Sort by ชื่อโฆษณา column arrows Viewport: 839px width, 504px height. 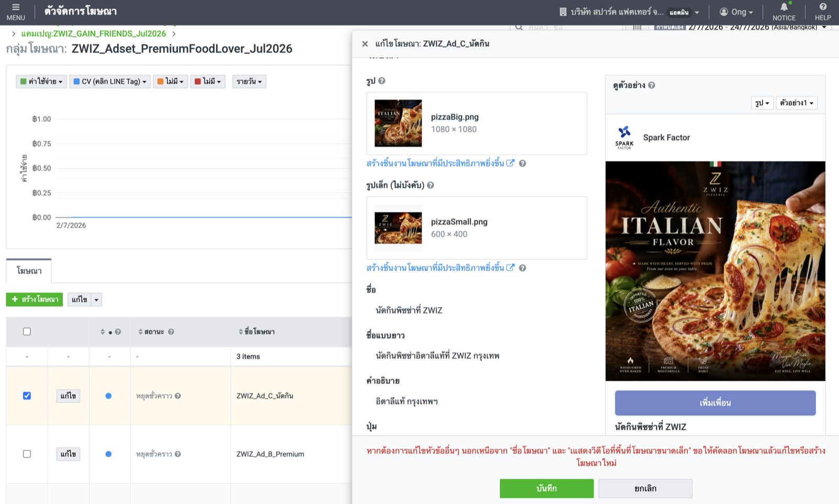pos(241,331)
